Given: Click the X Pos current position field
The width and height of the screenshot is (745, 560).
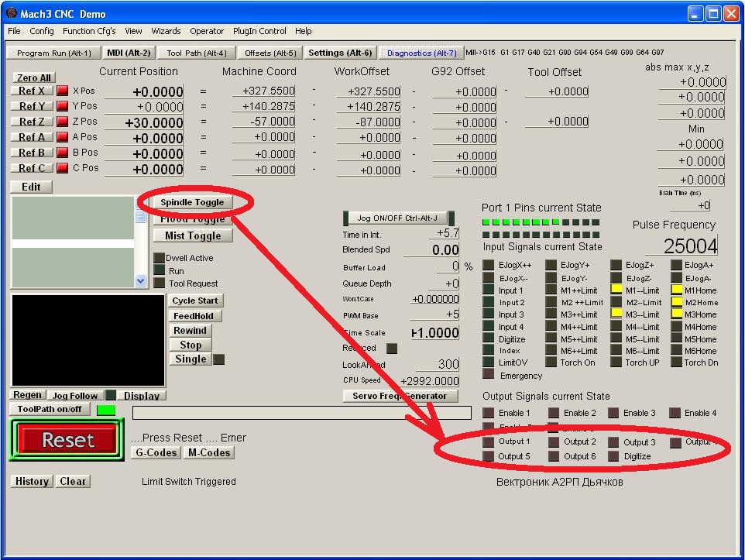Looking at the screenshot, I should [x=144, y=91].
